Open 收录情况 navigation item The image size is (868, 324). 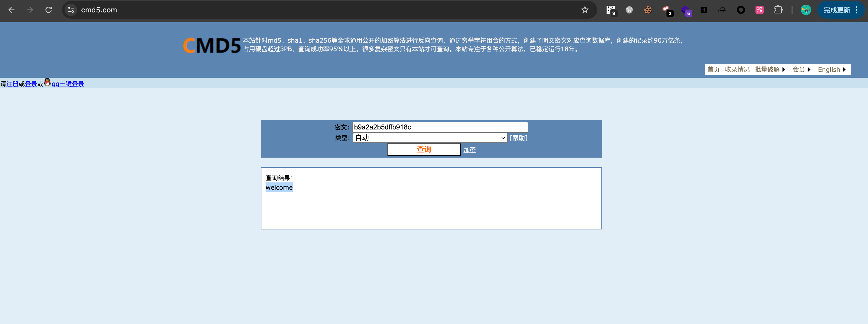(x=737, y=70)
